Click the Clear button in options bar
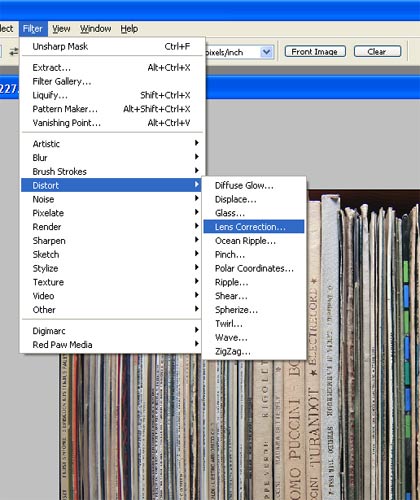The width and height of the screenshot is (420, 500). [377, 52]
